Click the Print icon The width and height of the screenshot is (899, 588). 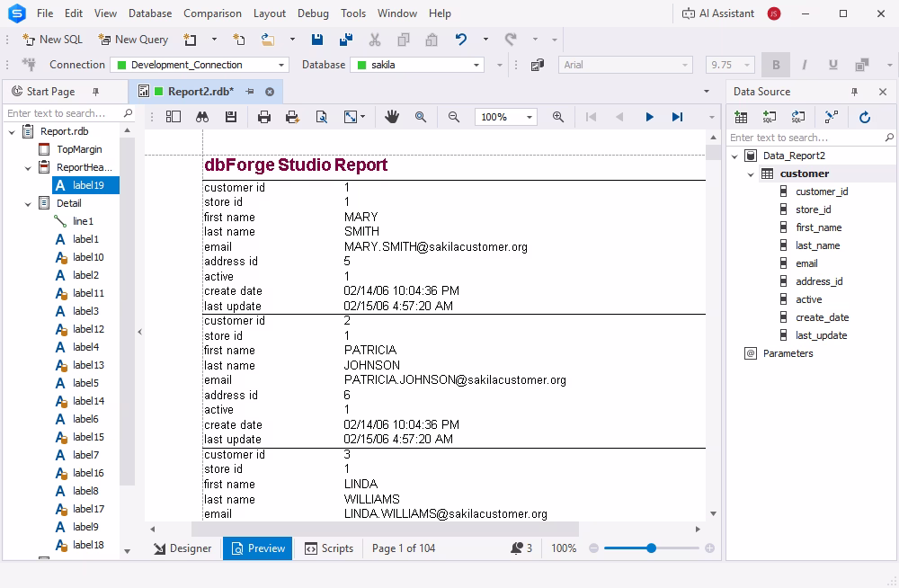[x=264, y=117]
